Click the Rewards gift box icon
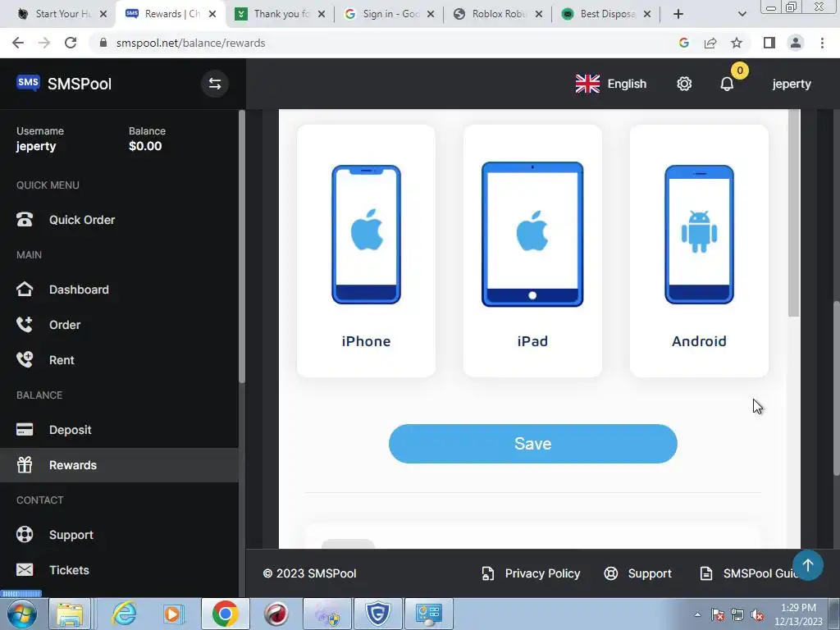Image resolution: width=840 pixels, height=630 pixels. (25, 464)
